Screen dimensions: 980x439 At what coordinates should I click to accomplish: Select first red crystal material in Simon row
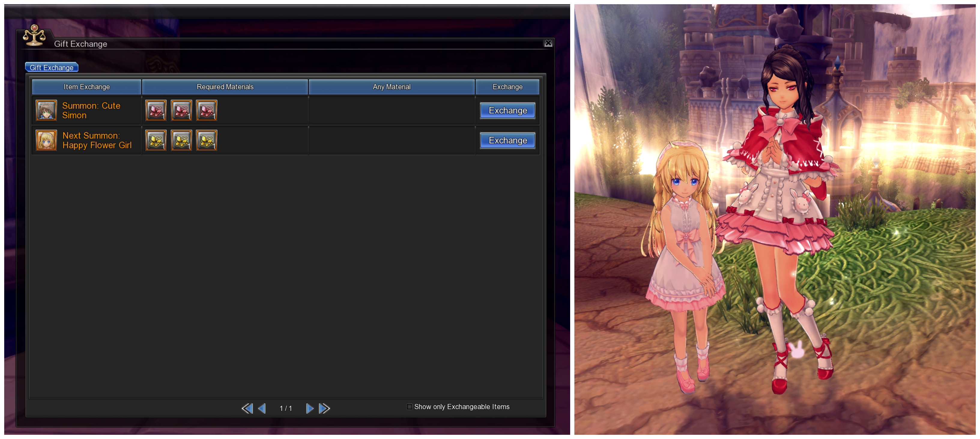pyautogui.click(x=156, y=110)
